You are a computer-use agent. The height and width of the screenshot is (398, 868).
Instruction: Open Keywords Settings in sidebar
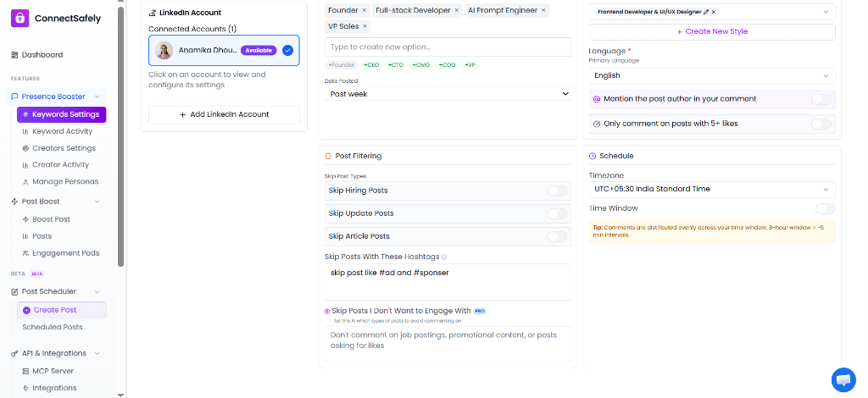(x=61, y=114)
